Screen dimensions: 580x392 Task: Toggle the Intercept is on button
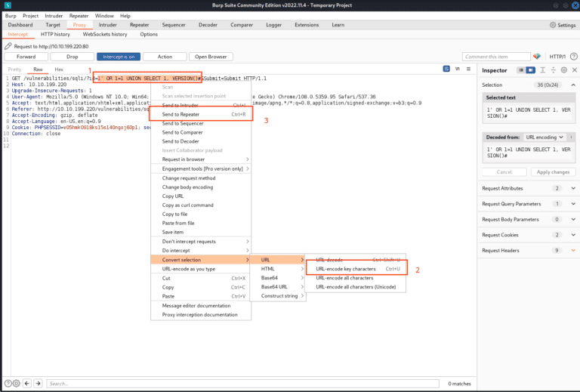click(x=118, y=57)
